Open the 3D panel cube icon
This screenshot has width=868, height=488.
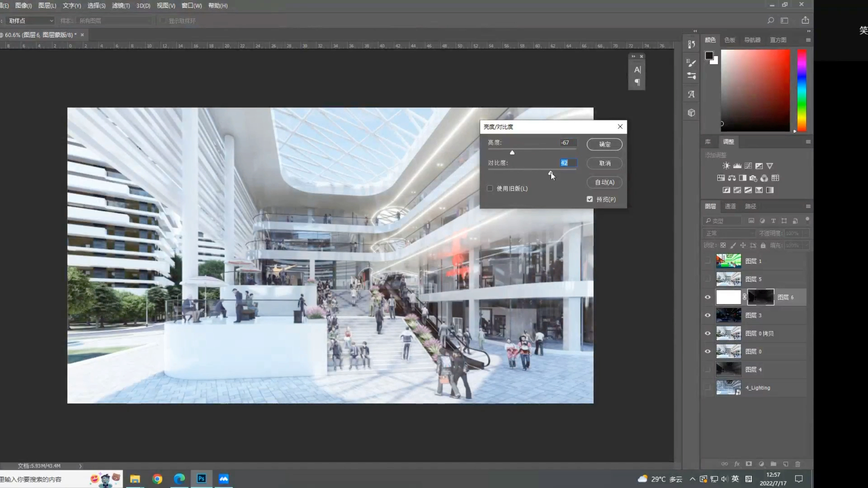691,113
